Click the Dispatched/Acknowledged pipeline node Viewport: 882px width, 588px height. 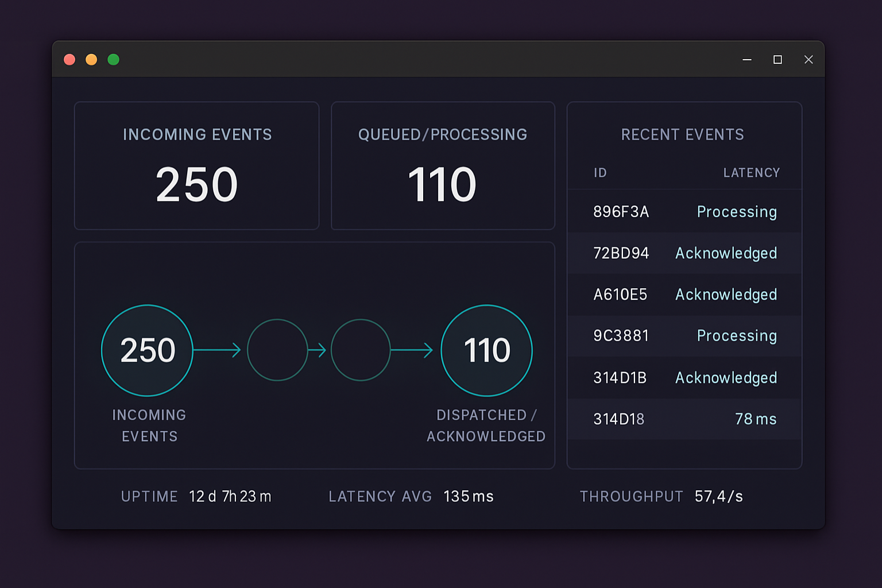point(486,350)
